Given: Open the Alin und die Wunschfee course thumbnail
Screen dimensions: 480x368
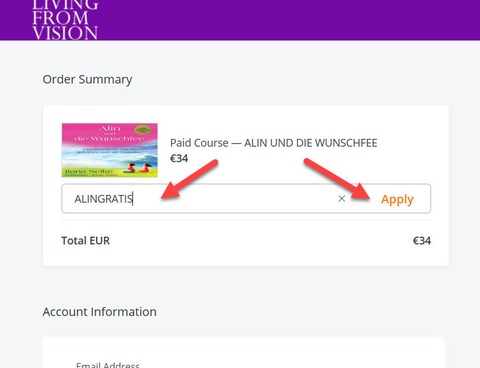Looking at the screenshot, I should tap(110, 150).
